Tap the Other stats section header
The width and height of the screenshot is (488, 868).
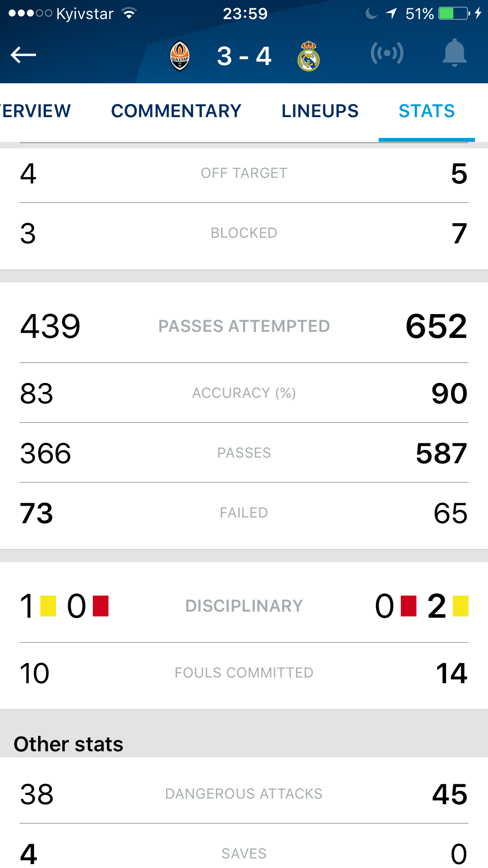(x=69, y=744)
